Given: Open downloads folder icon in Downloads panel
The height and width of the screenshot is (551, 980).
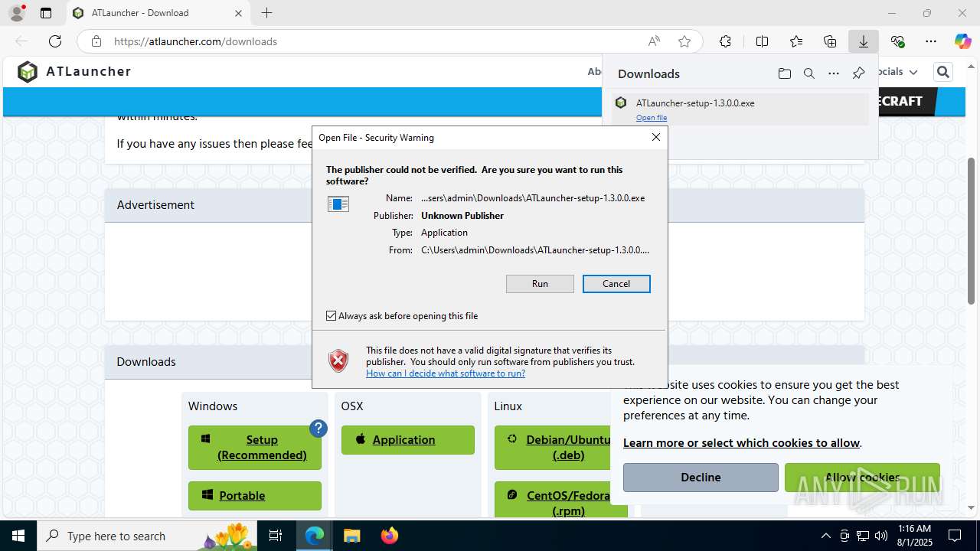Looking at the screenshot, I should coord(784,73).
